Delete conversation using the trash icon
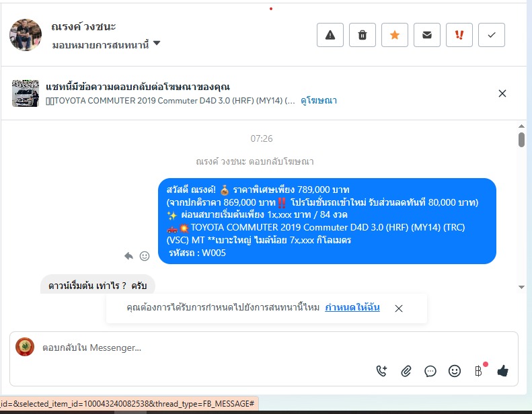This screenshot has width=532, height=414. (363, 35)
